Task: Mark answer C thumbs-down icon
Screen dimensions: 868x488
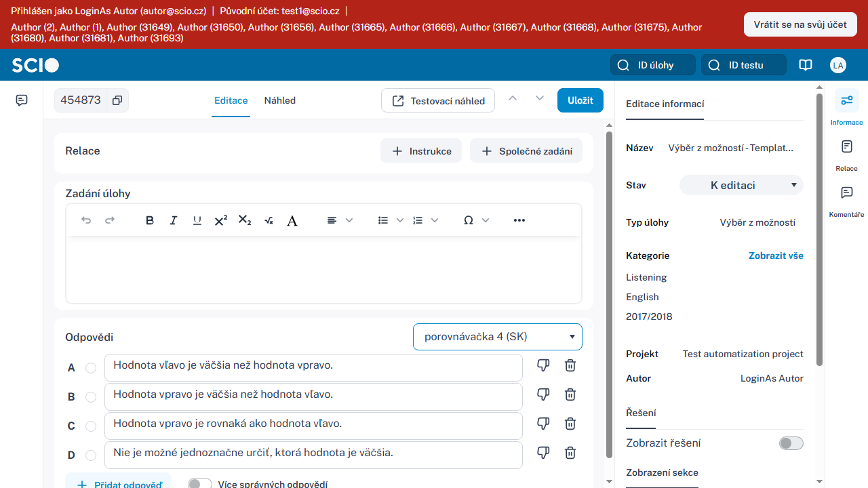Action: 543,424
